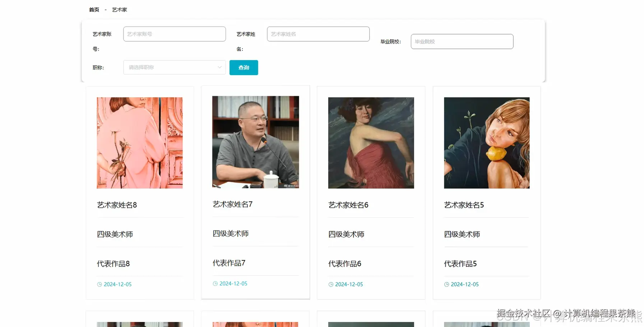Open the portrait photo of 艺术家姓名7

pyautogui.click(x=255, y=142)
